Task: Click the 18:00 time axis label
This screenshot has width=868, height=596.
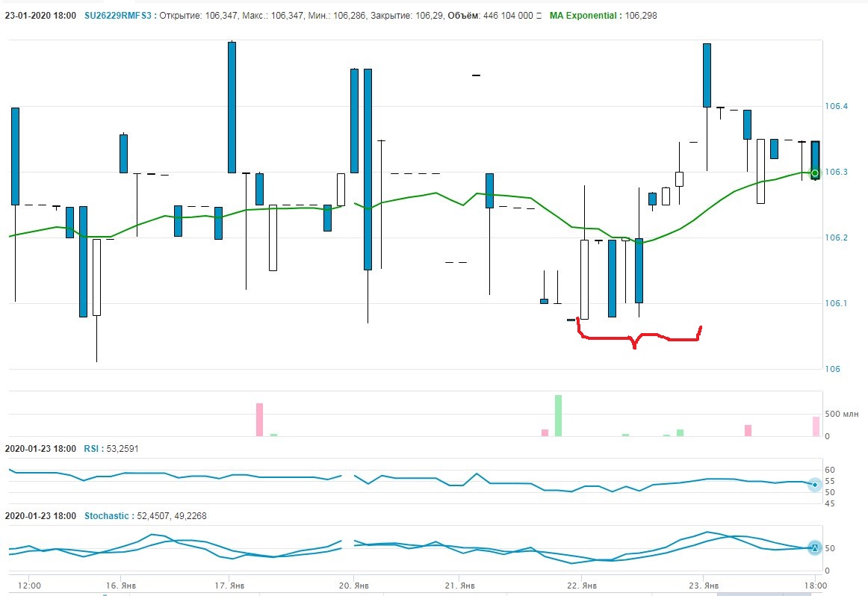Action: coord(816,586)
